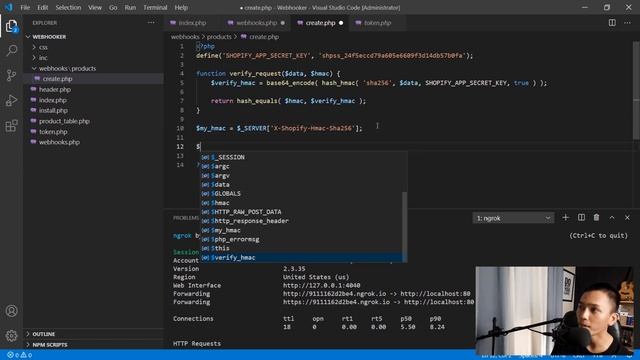Open the Manage gear icon
Screen dimensions: 640x360
pyautogui.click(x=11, y=336)
